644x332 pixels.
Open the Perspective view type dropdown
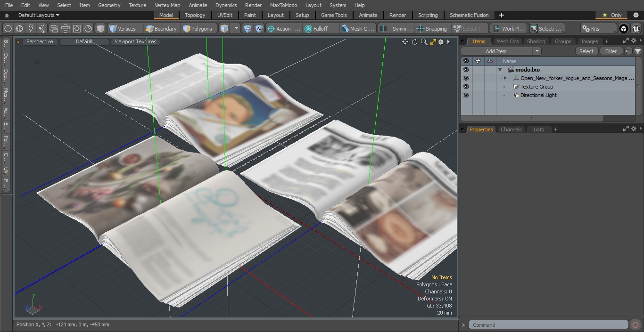click(x=40, y=41)
